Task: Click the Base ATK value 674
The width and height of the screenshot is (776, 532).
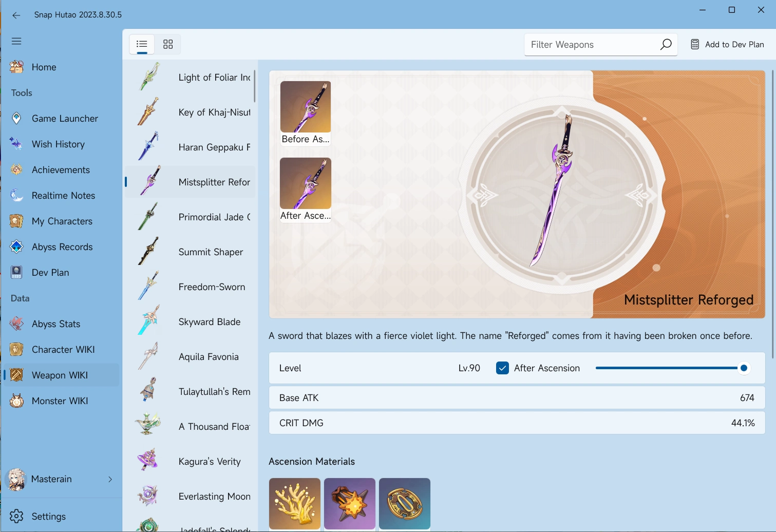Action: click(747, 398)
